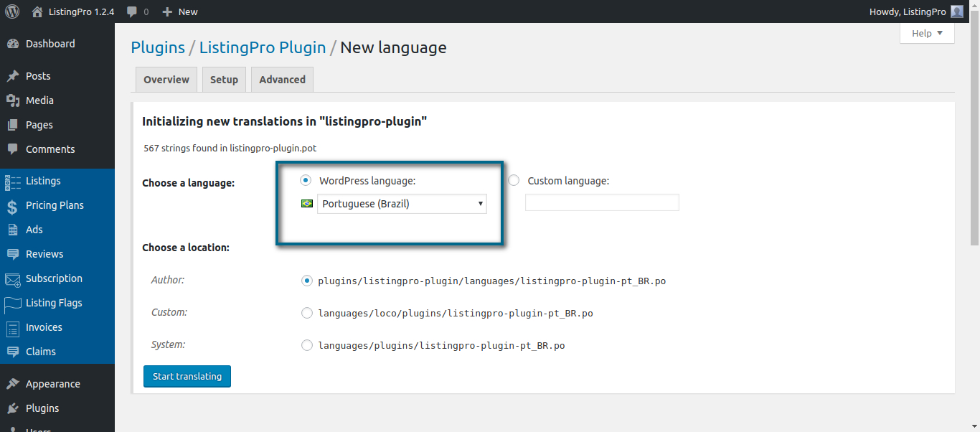Switch to the Overview tab

click(166, 80)
